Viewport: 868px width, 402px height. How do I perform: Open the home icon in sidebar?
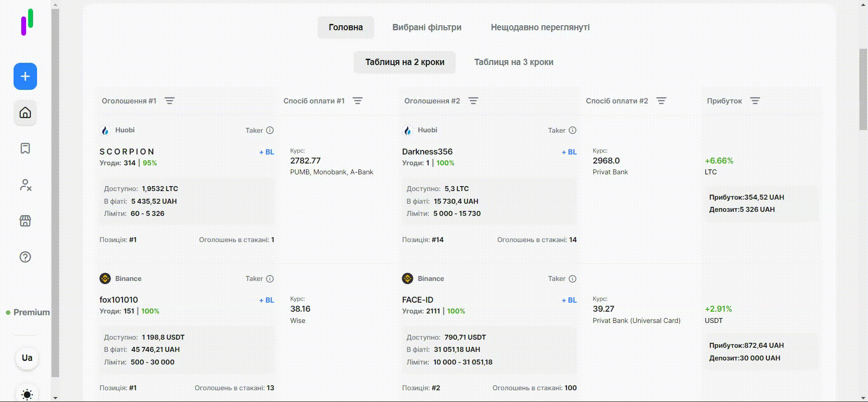coord(25,112)
